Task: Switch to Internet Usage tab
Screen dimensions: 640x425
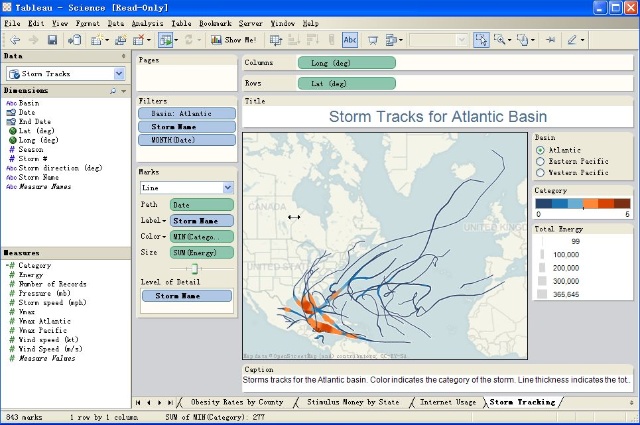Action: [448, 402]
